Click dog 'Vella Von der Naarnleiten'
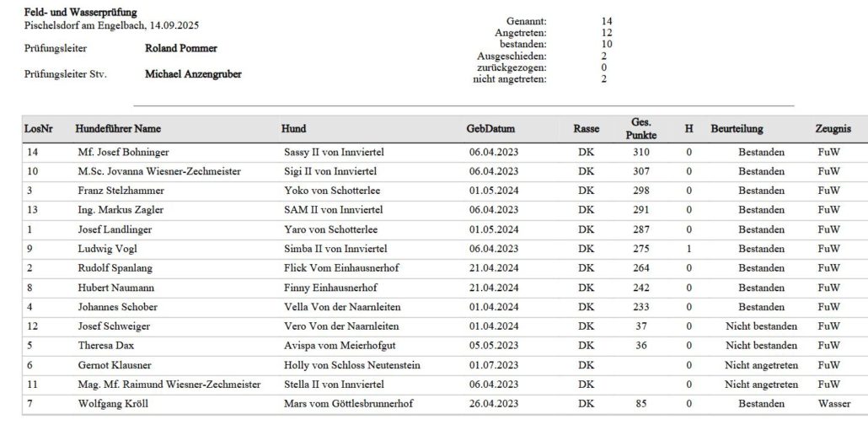This screenshot has height=425, width=868. tap(342, 307)
